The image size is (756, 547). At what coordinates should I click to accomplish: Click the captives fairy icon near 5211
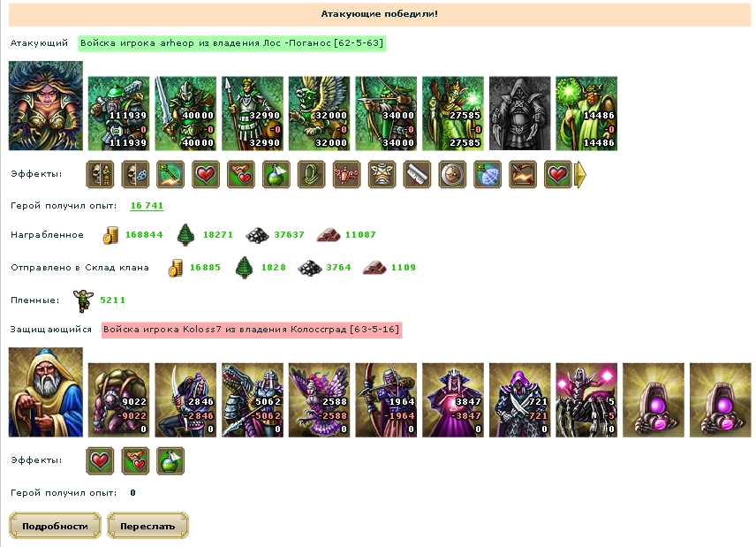tap(83, 300)
